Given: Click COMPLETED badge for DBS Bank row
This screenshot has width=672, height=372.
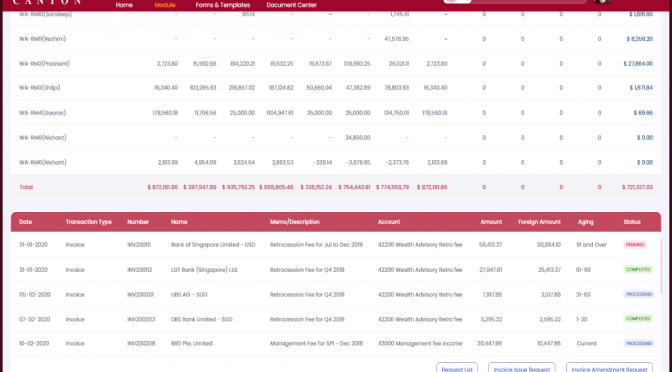Looking at the screenshot, I should point(638,319).
